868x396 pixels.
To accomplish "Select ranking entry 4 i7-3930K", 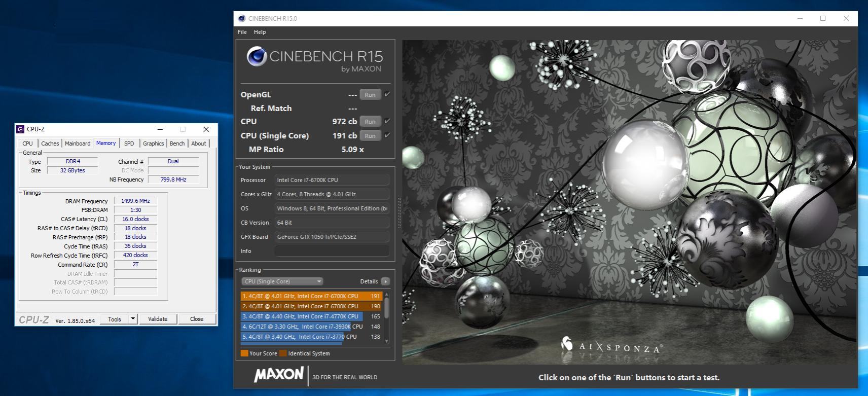I will (x=311, y=327).
